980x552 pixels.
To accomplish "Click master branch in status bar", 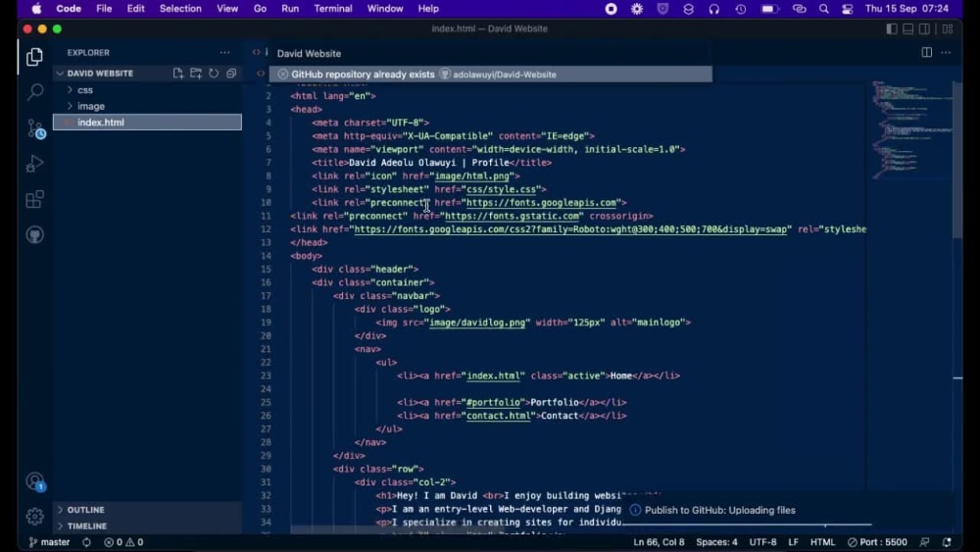I will tap(49, 542).
